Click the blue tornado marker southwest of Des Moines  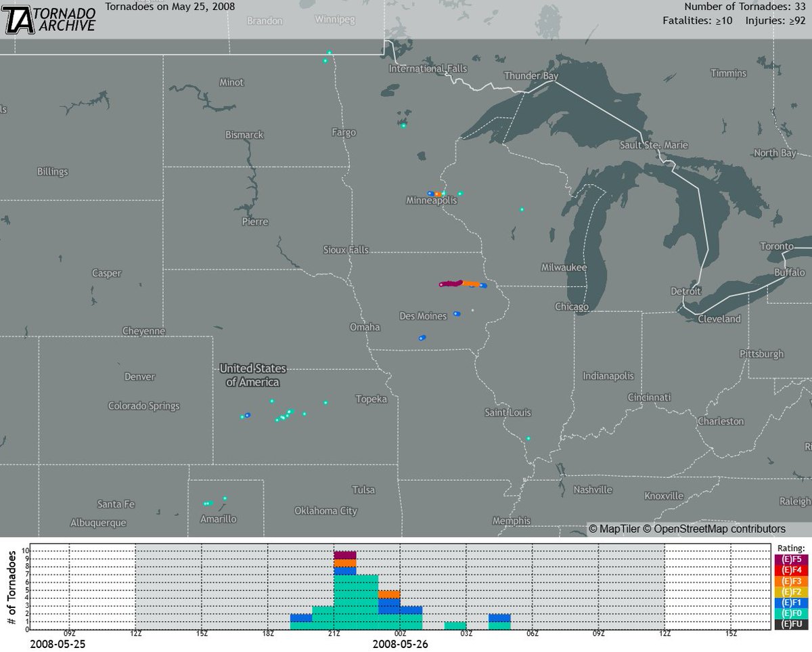pyautogui.click(x=422, y=336)
